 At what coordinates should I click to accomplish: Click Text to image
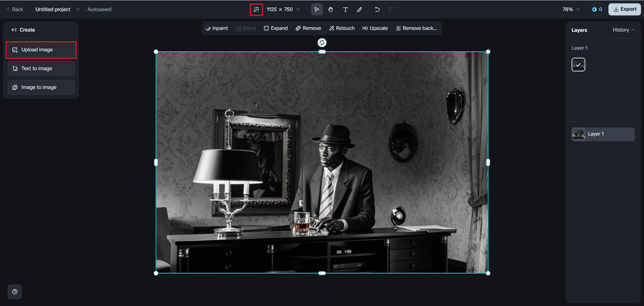(41, 68)
